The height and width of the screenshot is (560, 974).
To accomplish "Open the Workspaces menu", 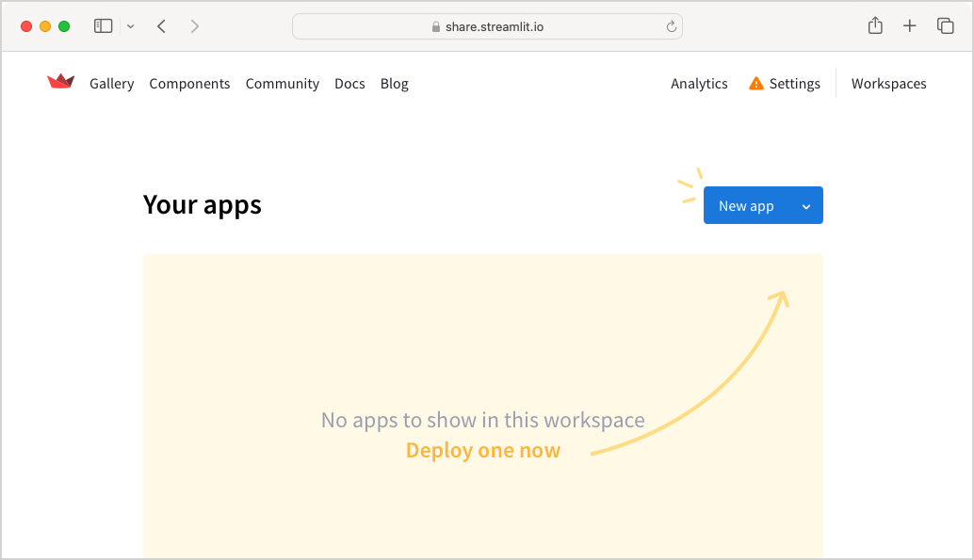I will [889, 84].
